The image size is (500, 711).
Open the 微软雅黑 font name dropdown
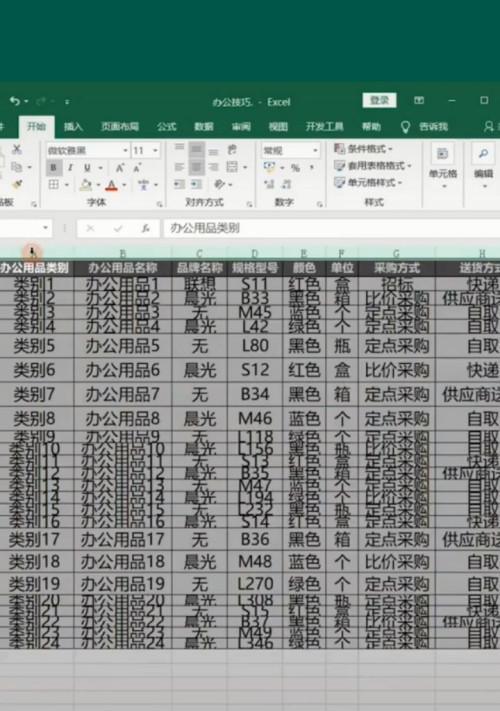125,150
